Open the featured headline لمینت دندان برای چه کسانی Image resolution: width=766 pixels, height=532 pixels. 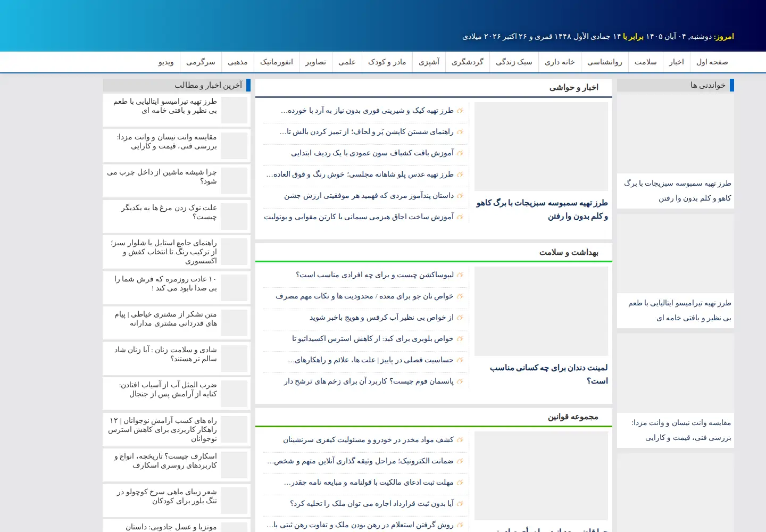click(548, 374)
